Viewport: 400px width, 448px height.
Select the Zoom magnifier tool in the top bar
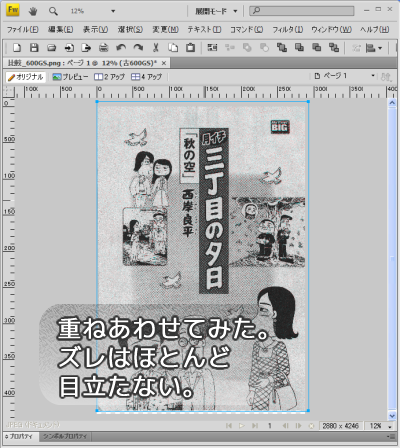(53, 11)
